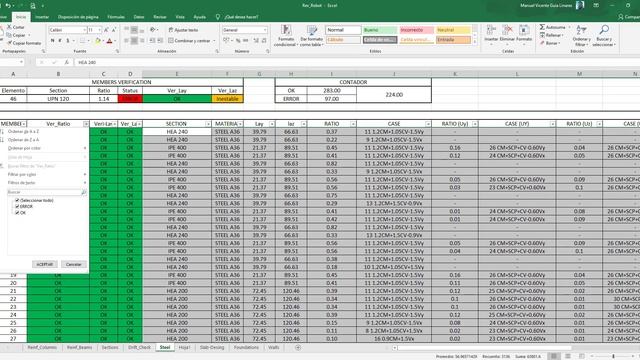
Task: Decrease font size with small A
Action: coord(113,30)
